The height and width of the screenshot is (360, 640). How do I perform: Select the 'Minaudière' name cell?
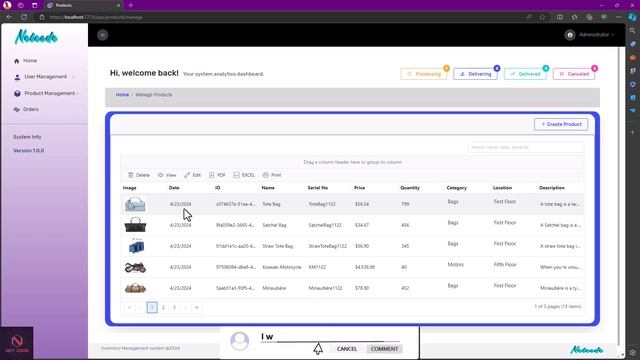[x=274, y=288]
